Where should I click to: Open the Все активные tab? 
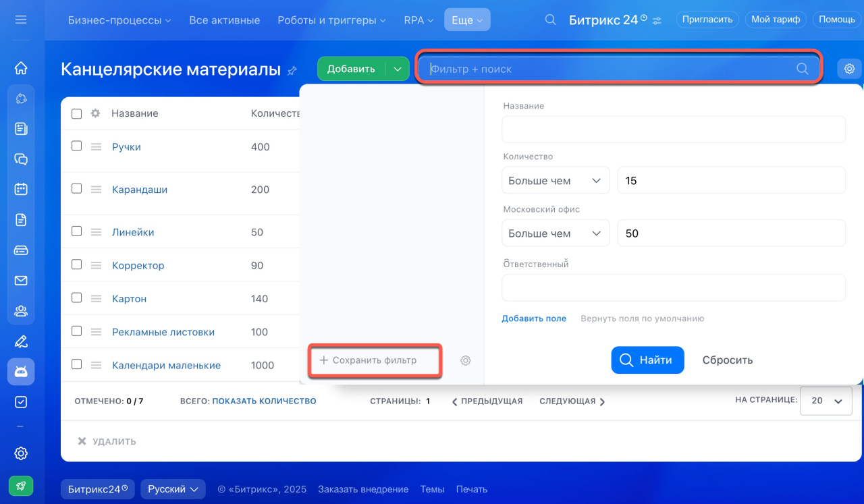[225, 20]
